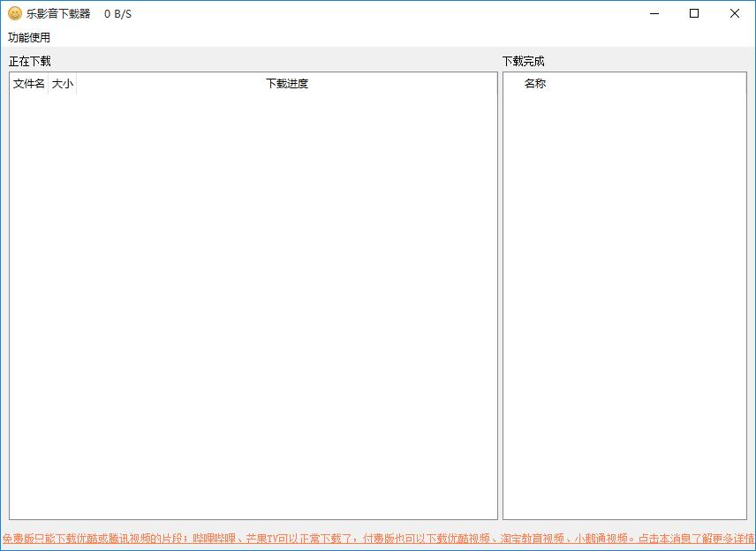
Task: Close the downloader window
Action: pos(735,13)
